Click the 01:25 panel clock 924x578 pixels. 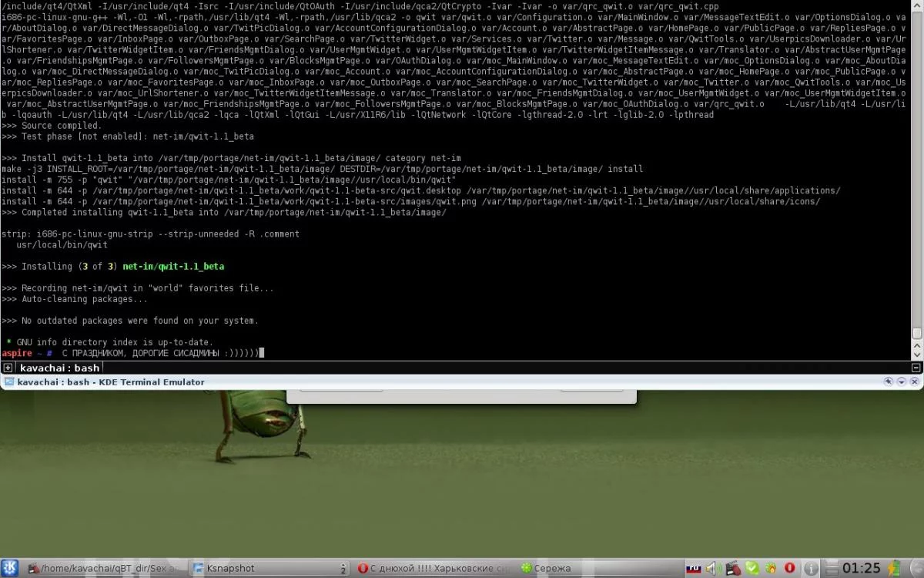861,568
